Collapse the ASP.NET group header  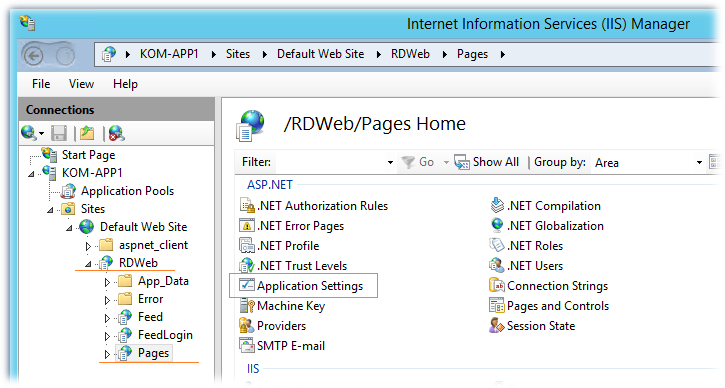(x=270, y=185)
